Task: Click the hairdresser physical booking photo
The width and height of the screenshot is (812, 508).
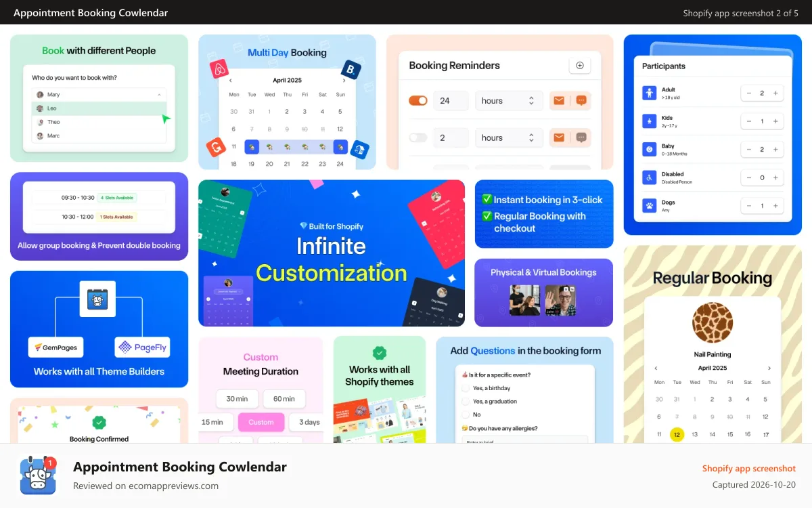Action: [524, 300]
